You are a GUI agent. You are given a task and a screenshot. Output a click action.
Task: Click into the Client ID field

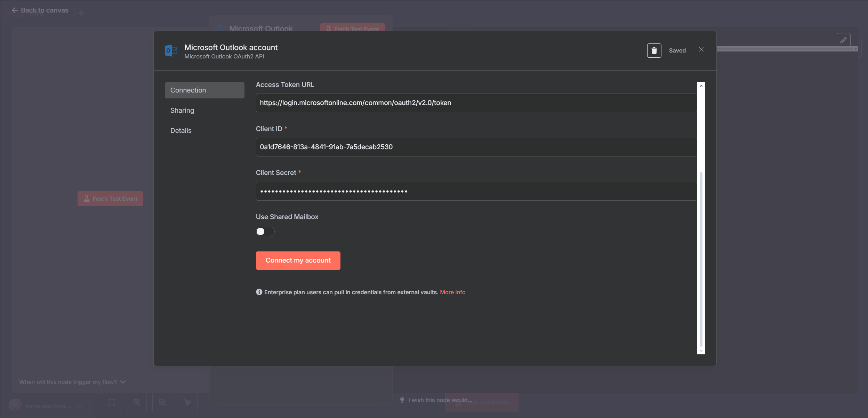point(476,147)
